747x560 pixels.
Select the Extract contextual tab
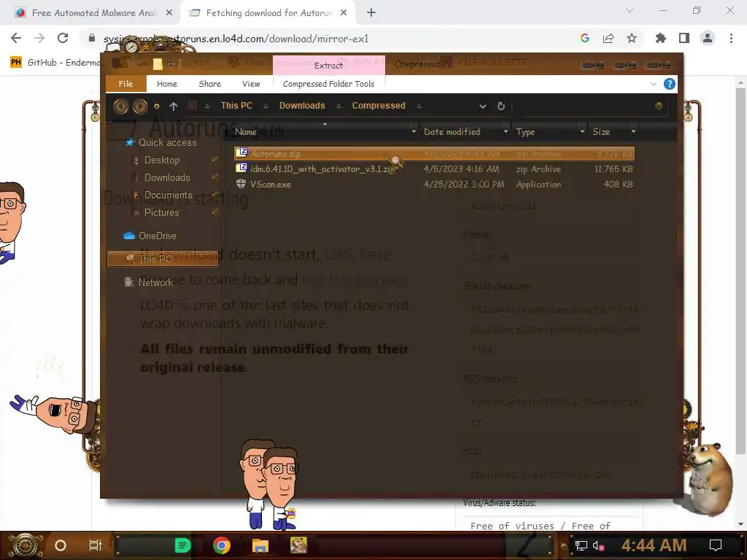click(329, 65)
